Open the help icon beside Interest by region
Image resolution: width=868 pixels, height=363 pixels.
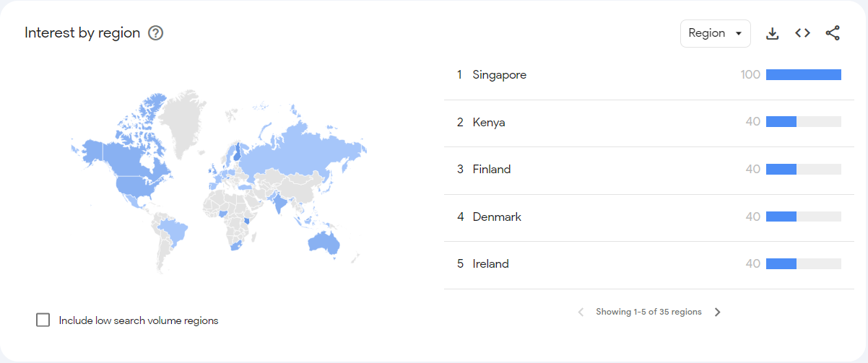click(155, 33)
